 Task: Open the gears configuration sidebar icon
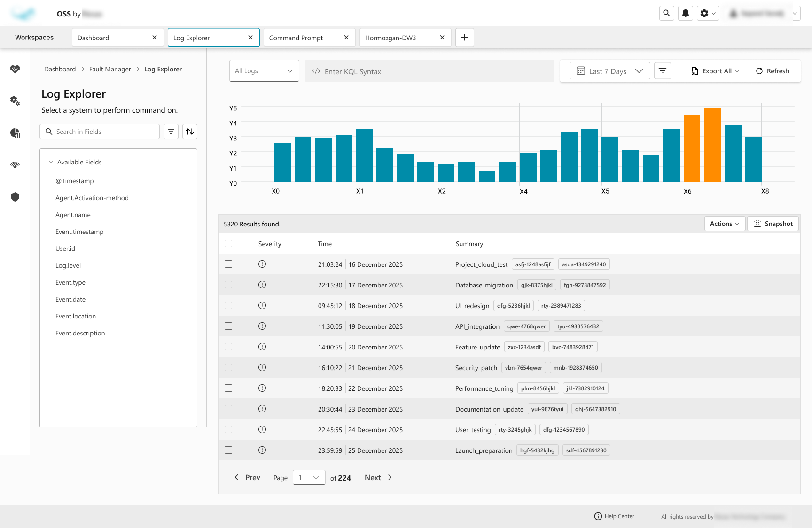(x=15, y=101)
